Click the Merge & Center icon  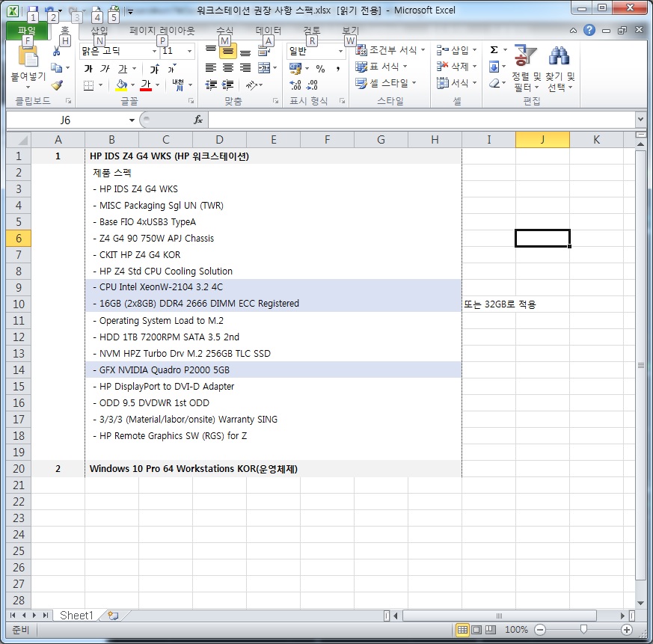pyautogui.click(x=264, y=68)
